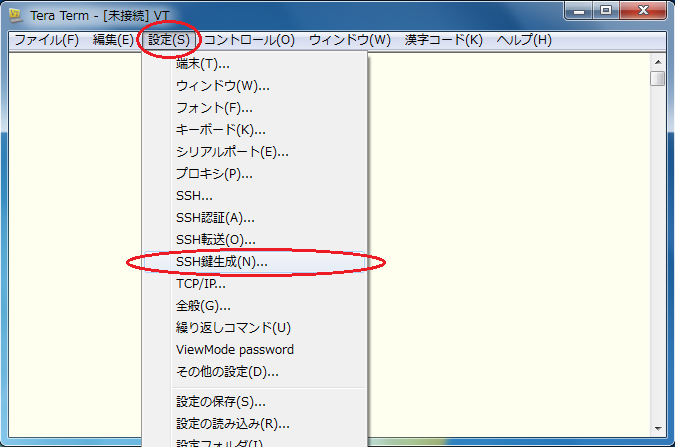Choose 設定の保存(S)... to save setup
The image size is (675, 447).
[221, 402]
